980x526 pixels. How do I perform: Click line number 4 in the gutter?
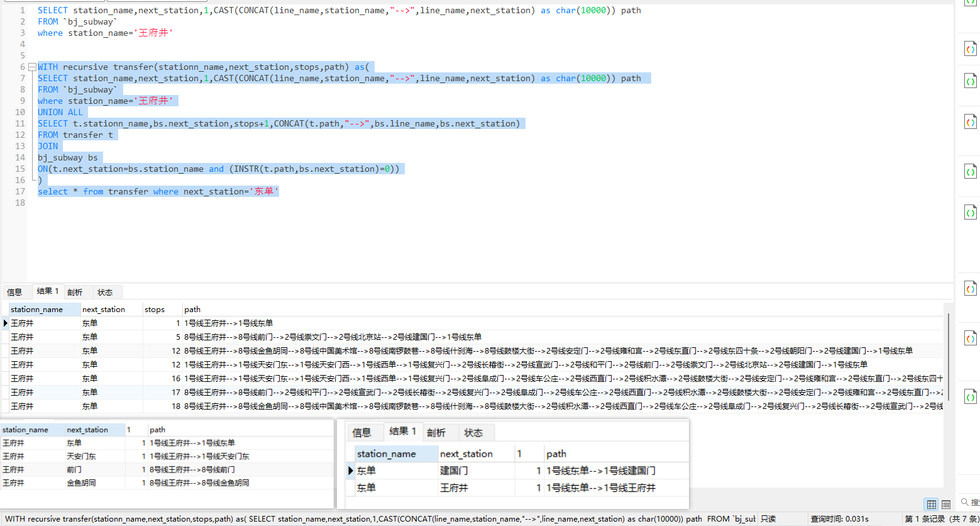23,44
